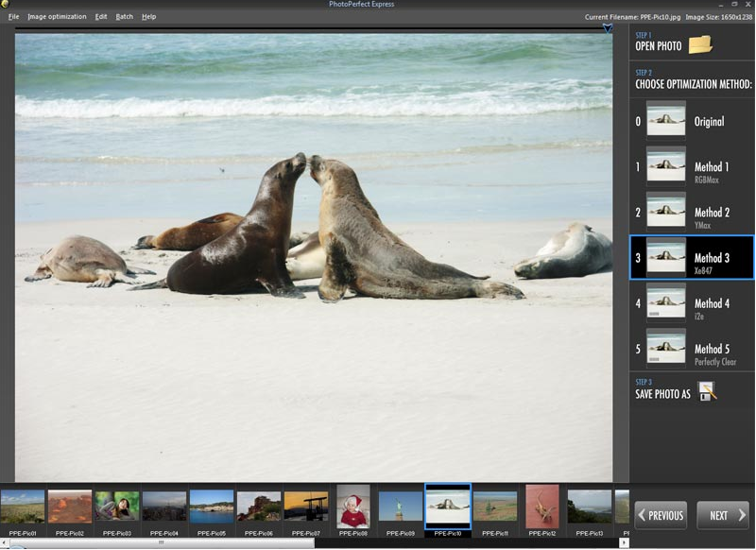
Task: Click the Open Photo folder icon
Action: (699, 44)
